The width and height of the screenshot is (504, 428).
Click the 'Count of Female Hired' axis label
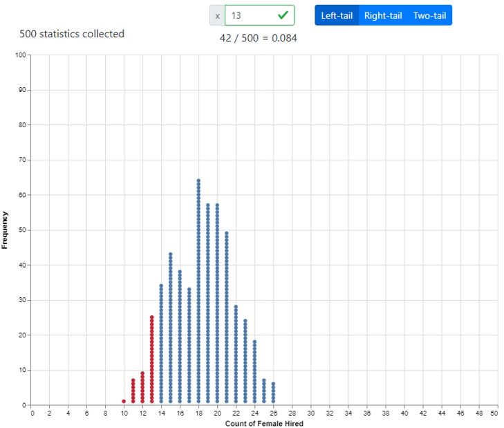[x=264, y=423]
